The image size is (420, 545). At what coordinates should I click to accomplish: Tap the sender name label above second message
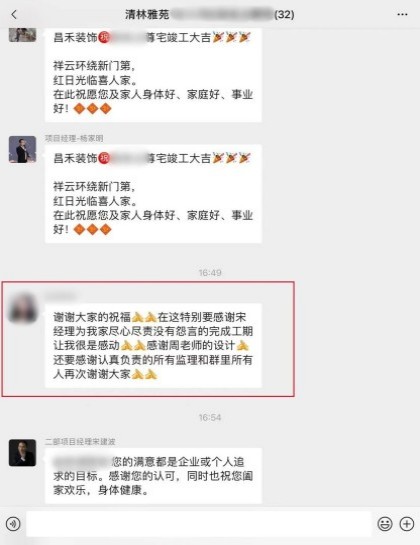pos(74,138)
